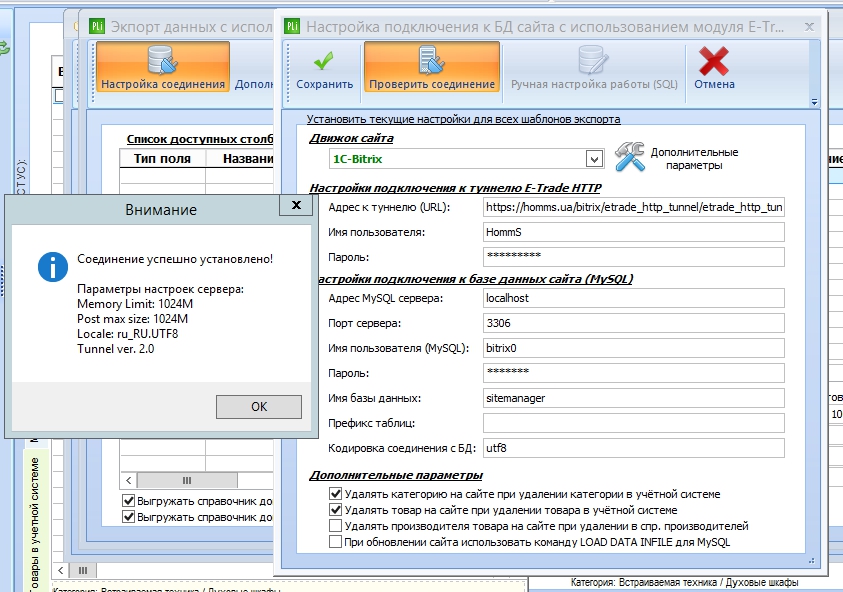Screen dimensions: 843x592
Task: Open Дополнительные параметры wrench icon
Action: [630, 156]
